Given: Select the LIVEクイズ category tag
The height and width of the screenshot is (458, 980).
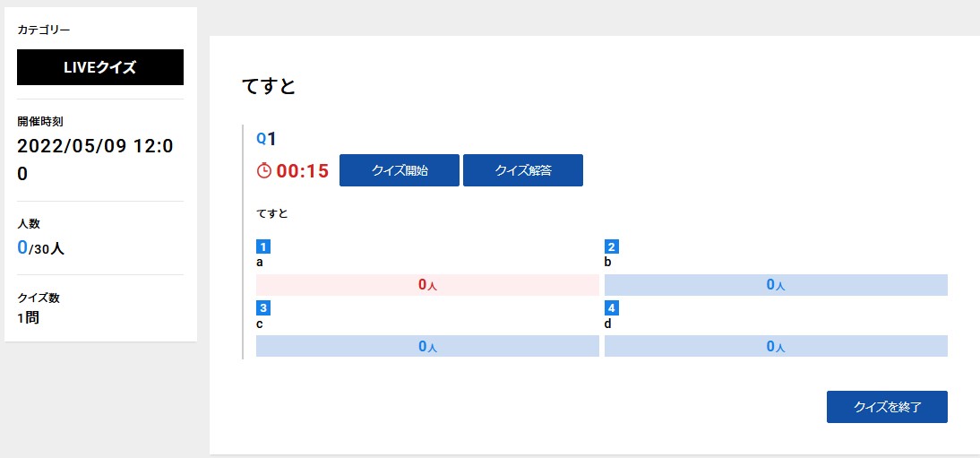Looking at the screenshot, I should 100,67.
